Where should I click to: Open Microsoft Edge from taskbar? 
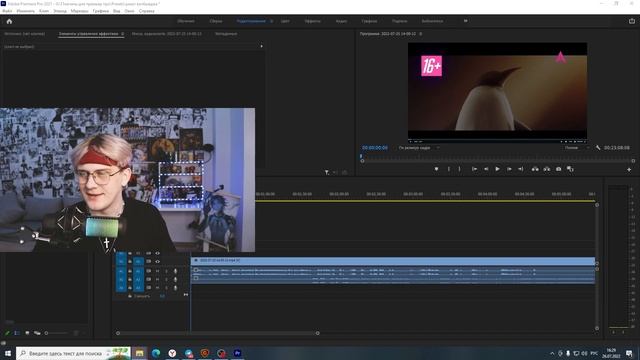[x=156, y=353]
